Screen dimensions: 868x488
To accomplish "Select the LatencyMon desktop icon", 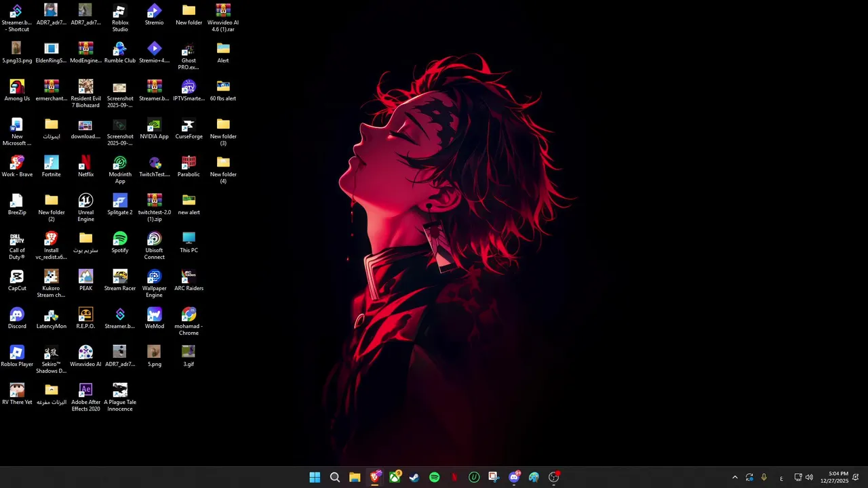I will tap(52, 319).
